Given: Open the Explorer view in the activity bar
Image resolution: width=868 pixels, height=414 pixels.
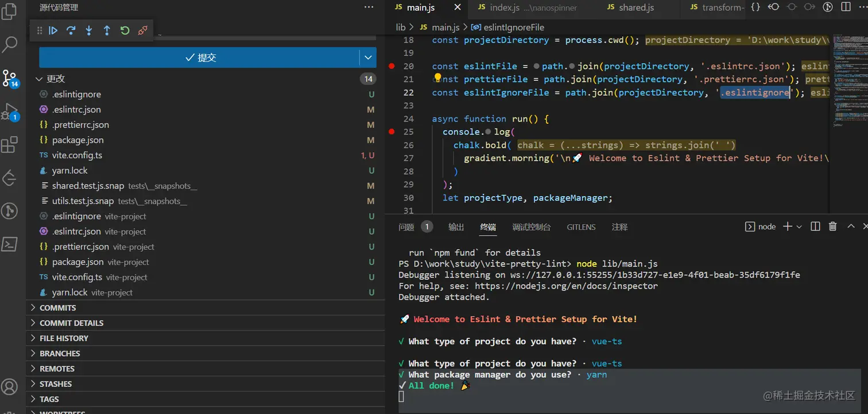Looking at the screenshot, I should pos(10,11).
